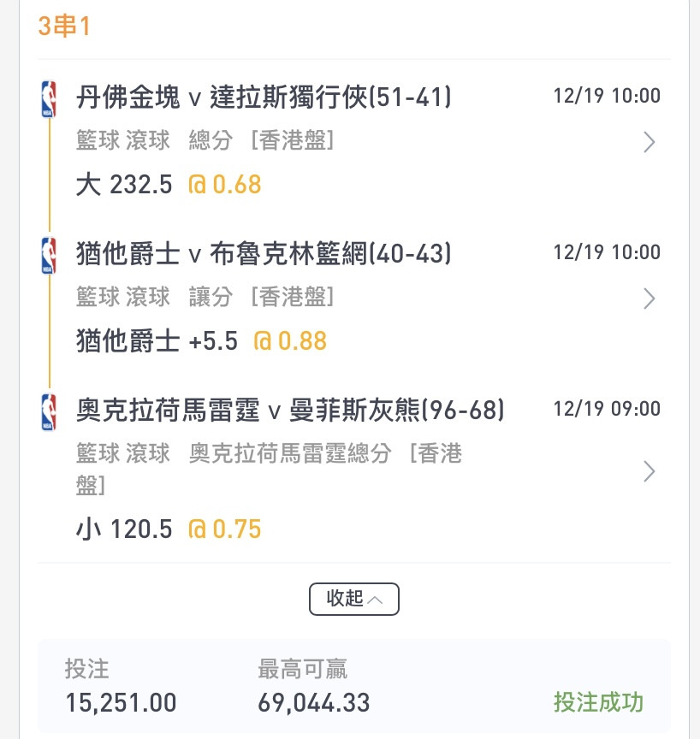The width and height of the screenshot is (700, 739).
Task: Click NBA logo beside 丹佛金塊 match
Action: pyautogui.click(x=49, y=99)
